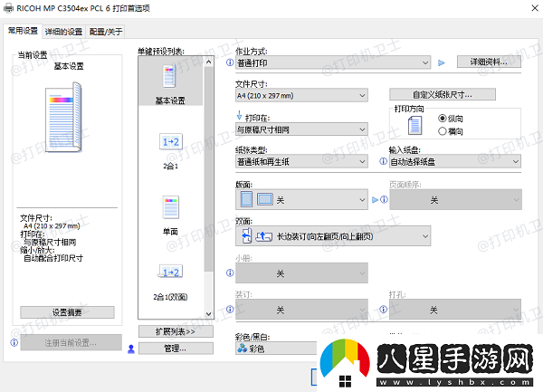
Task: Click current settings page preview image
Action: 64,117
